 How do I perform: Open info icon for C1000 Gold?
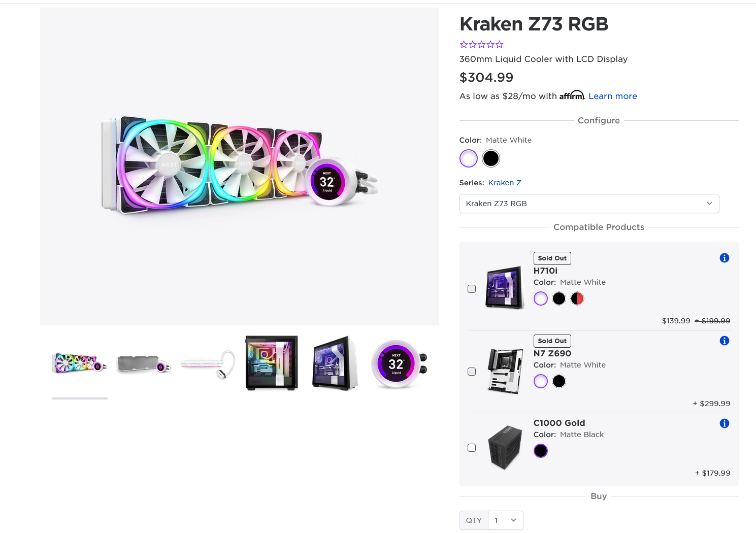point(725,423)
